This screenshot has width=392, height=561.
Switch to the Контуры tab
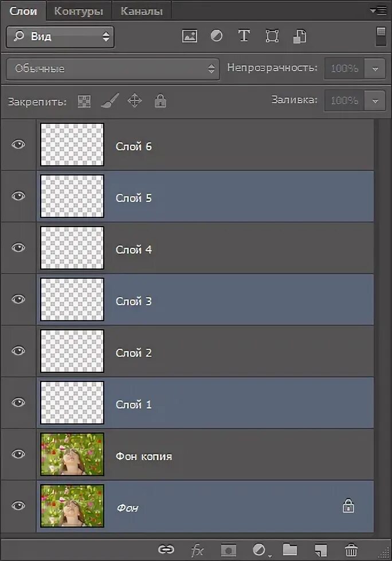pyautogui.click(x=79, y=11)
